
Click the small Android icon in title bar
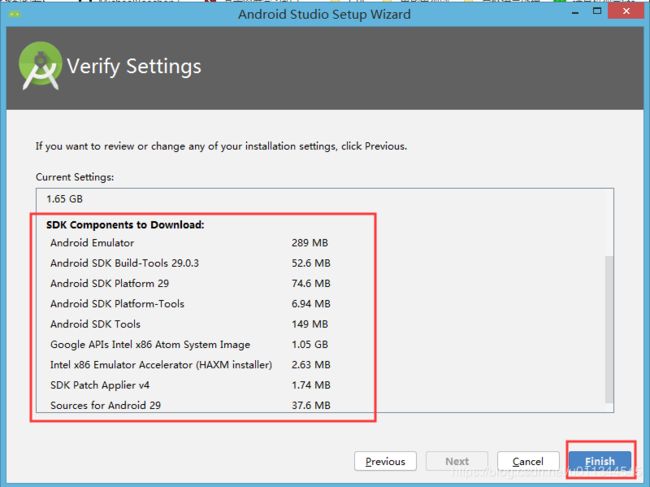click(14, 14)
